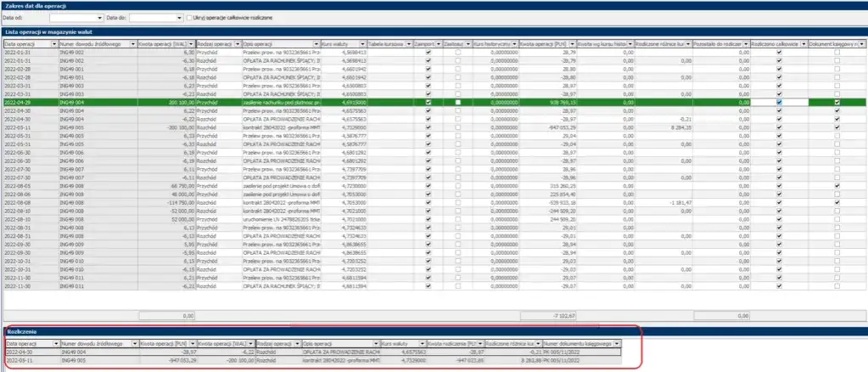Open filter arrow on 'Numer dowodu źródłowego' column

[132, 42]
